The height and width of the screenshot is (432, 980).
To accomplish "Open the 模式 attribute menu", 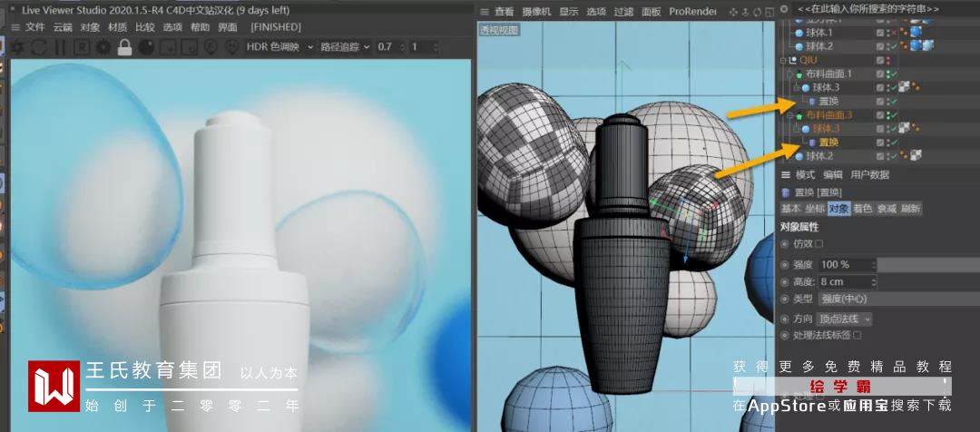I will pos(807,174).
